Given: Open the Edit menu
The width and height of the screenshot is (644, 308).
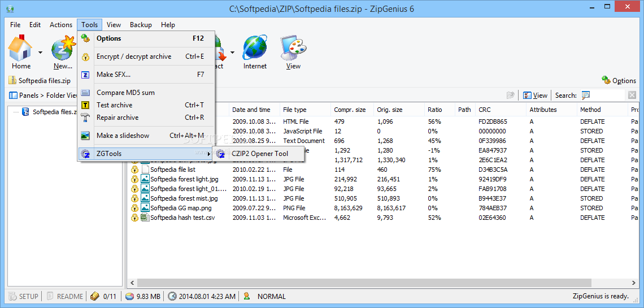Looking at the screenshot, I should point(35,25).
